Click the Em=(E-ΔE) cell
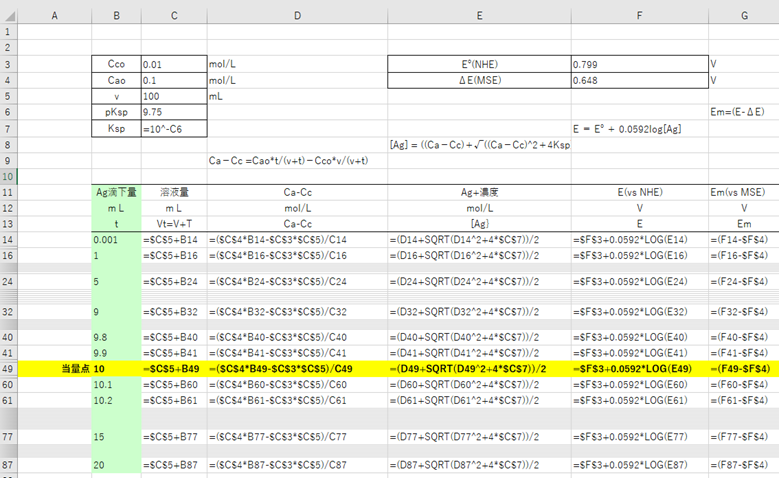Viewport: 779px width, 478px height. pyautogui.click(x=744, y=112)
